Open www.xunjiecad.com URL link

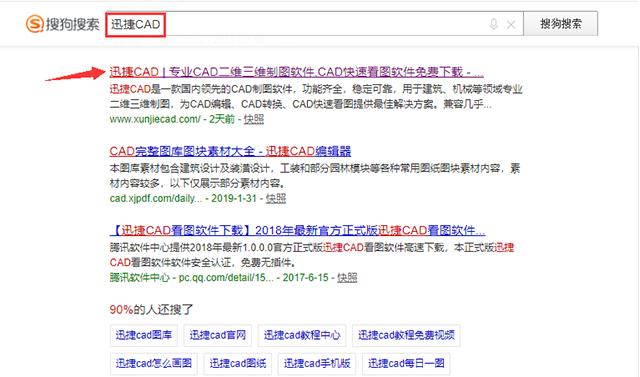[155, 119]
